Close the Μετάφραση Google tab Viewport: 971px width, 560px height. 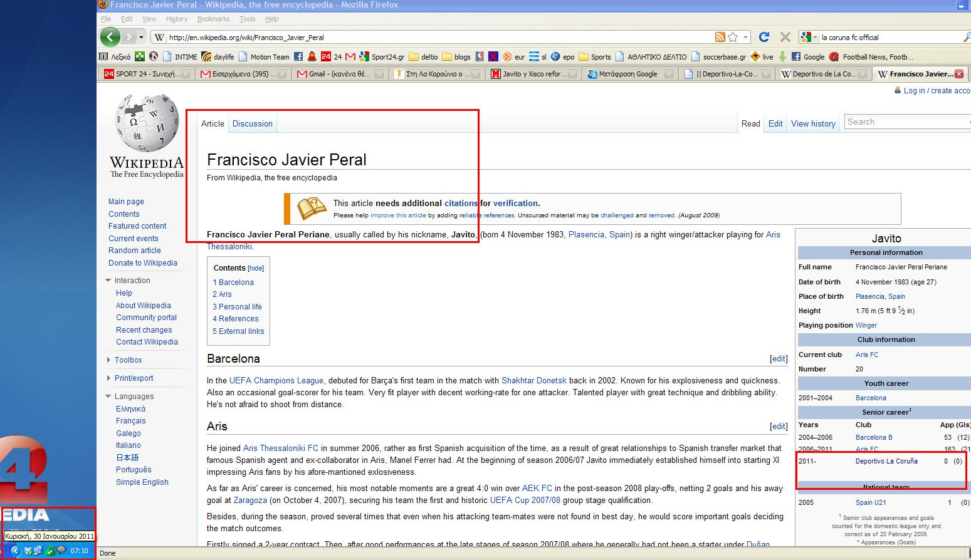click(x=669, y=74)
